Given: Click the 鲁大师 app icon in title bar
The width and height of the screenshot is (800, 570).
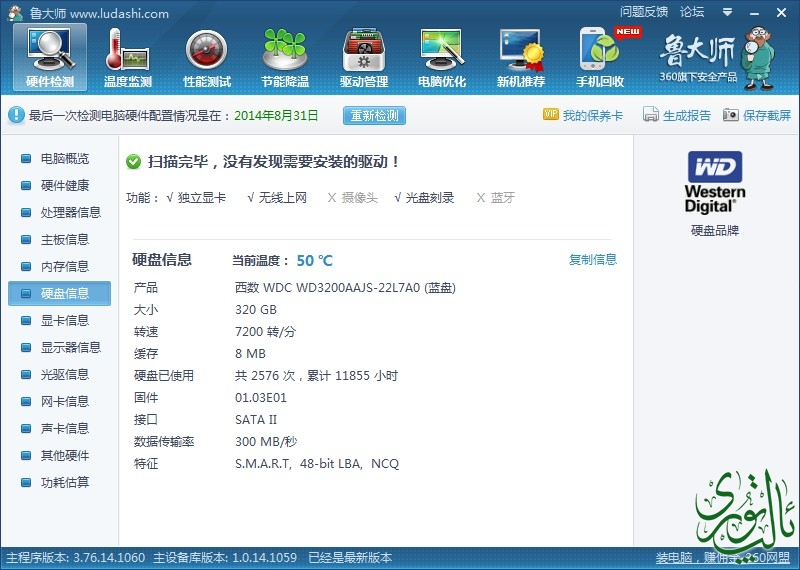Looking at the screenshot, I should coord(15,13).
